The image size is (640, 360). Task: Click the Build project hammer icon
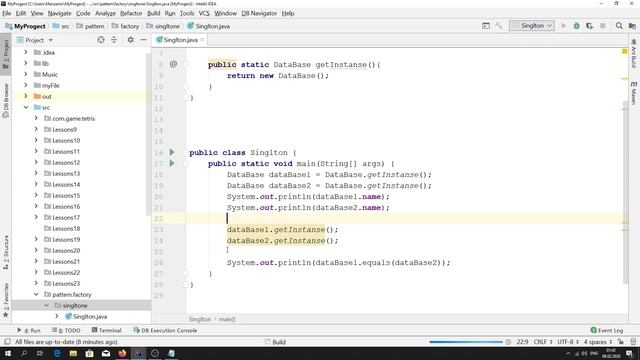coord(499,26)
